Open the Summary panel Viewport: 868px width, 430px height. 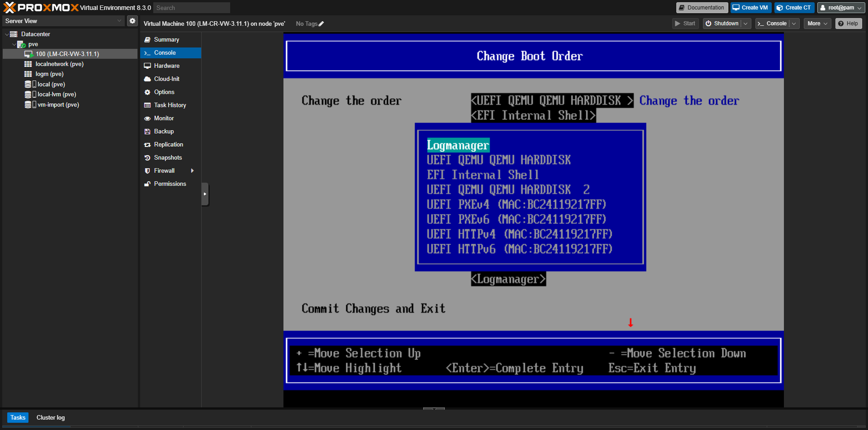(x=166, y=40)
